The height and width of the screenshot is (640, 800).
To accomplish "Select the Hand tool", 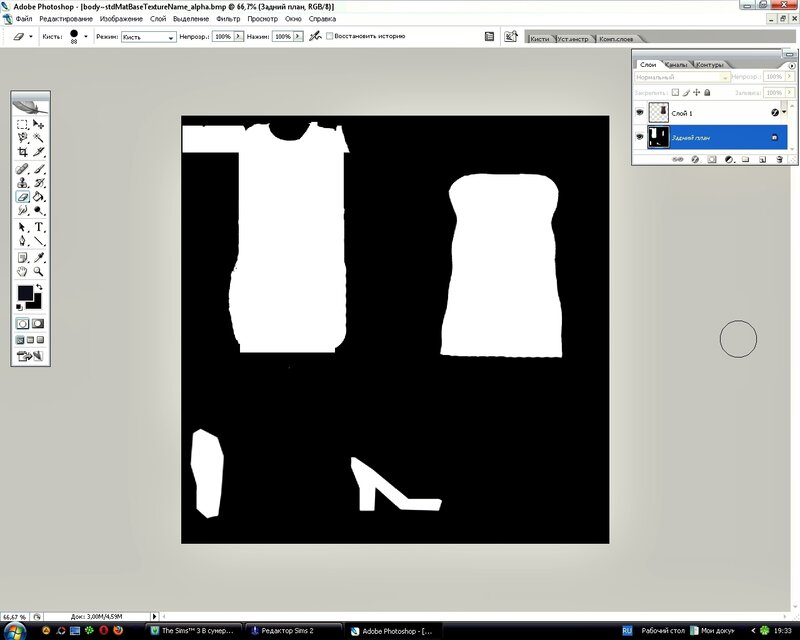I will point(22,271).
